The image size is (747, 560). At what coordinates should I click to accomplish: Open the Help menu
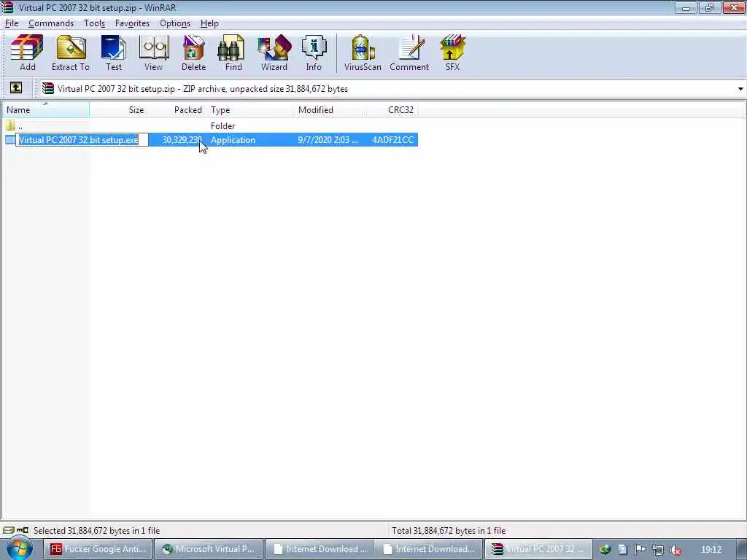[x=209, y=23]
